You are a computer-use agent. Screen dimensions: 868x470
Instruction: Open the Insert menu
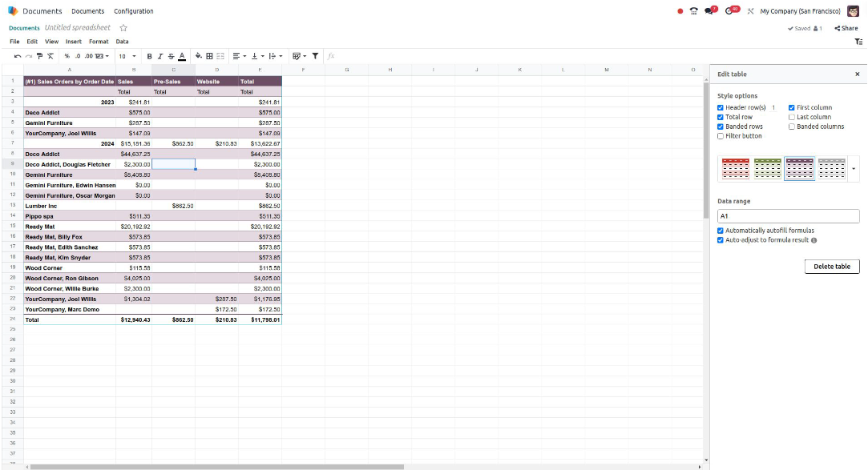pos(73,42)
